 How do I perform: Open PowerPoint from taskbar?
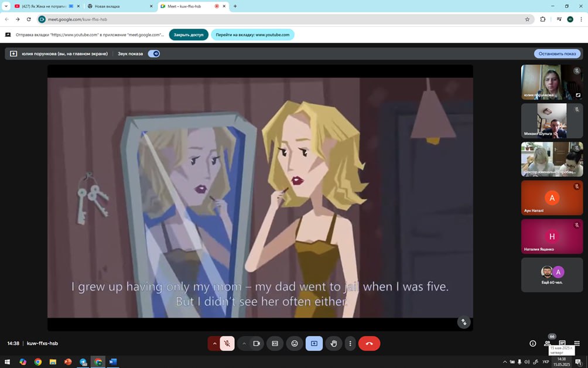point(68,362)
